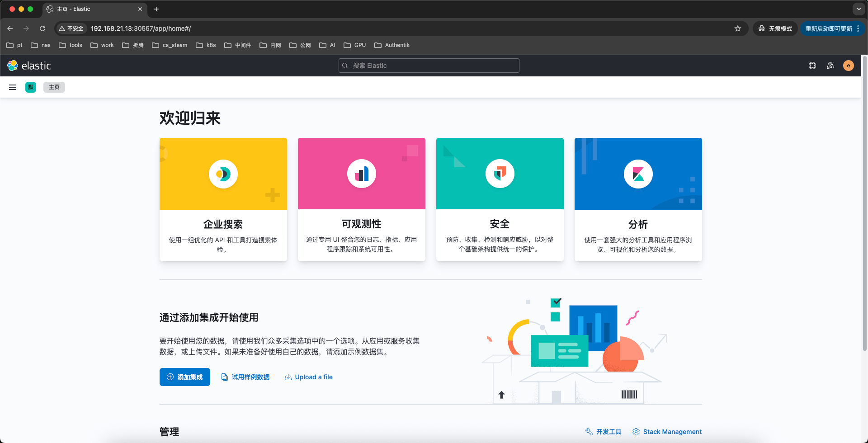Click the 主页 breadcrumb item

(54, 87)
